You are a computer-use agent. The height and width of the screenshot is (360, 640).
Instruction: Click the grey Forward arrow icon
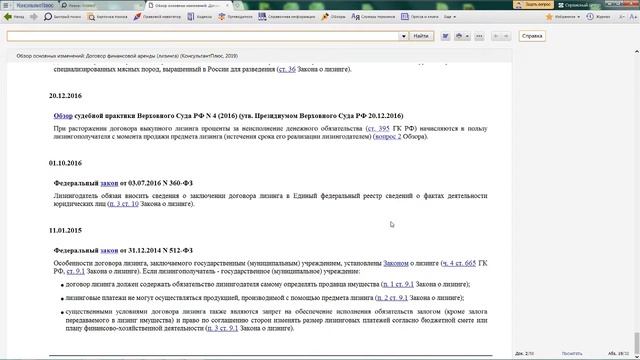pyautogui.click(x=34, y=17)
